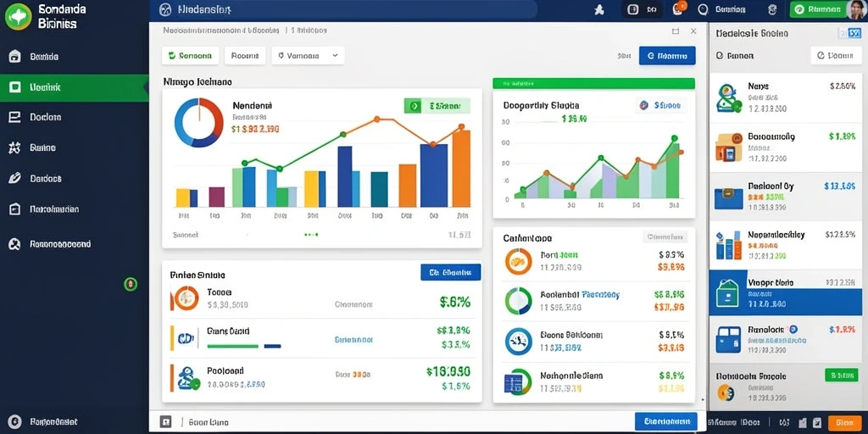Viewport: 868px width, 434px height.
Task: Select the puzzle-piece icon in the left sidebar
Action: tap(15, 147)
